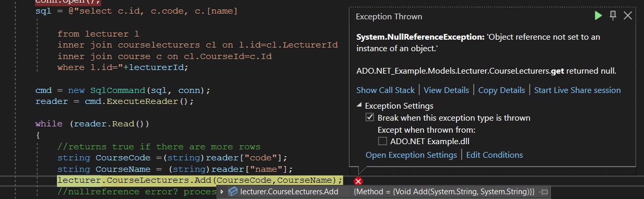Open Exception Settings link
This screenshot has height=199, width=644.
[x=411, y=155]
